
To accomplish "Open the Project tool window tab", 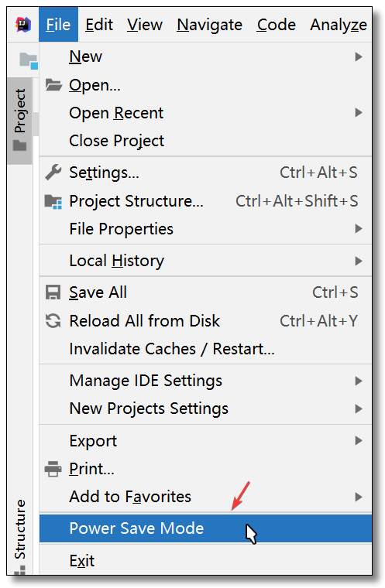I will pos(19,120).
